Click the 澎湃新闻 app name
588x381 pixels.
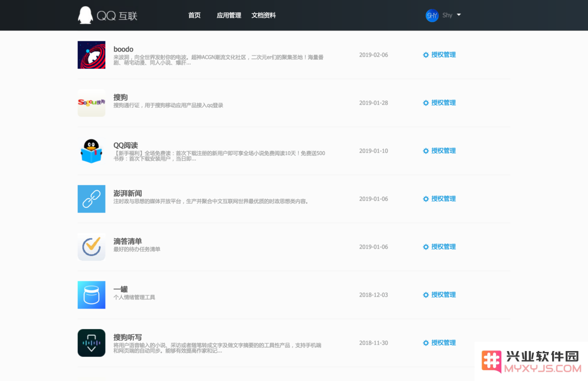point(128,193)
